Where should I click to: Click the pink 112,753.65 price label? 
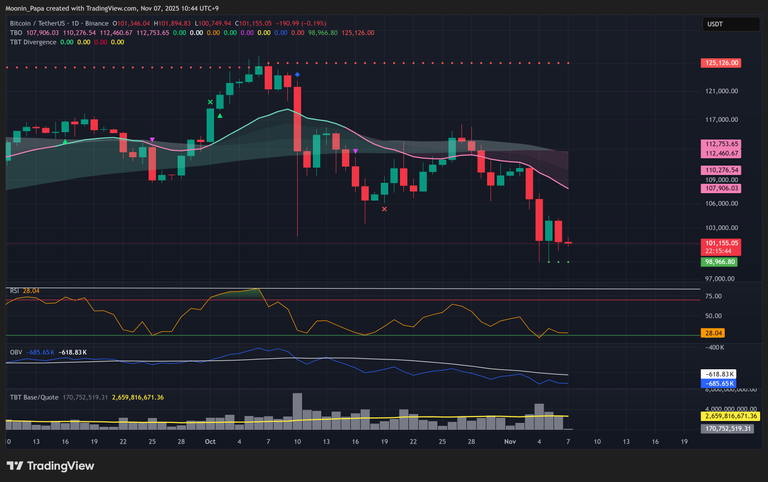(721, 144)
